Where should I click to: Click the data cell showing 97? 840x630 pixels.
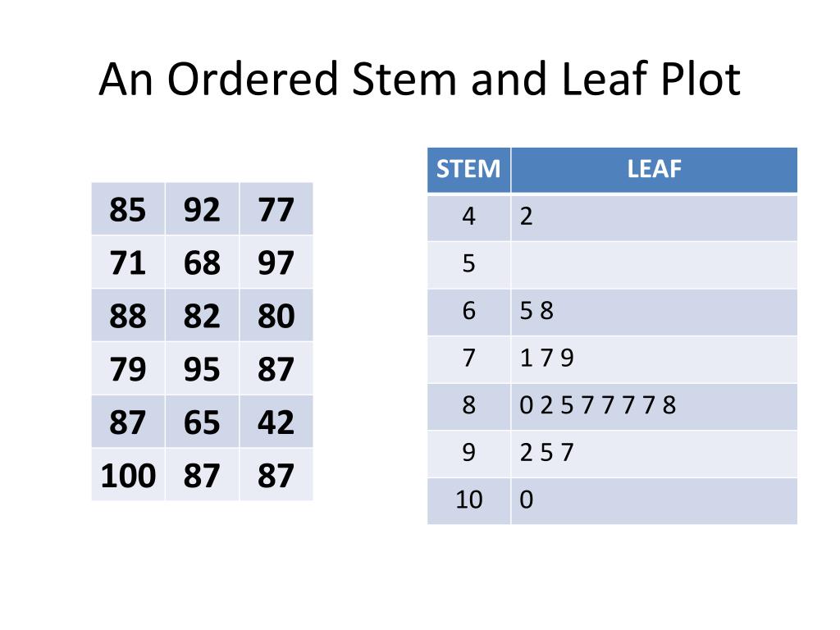click(276, 263)
